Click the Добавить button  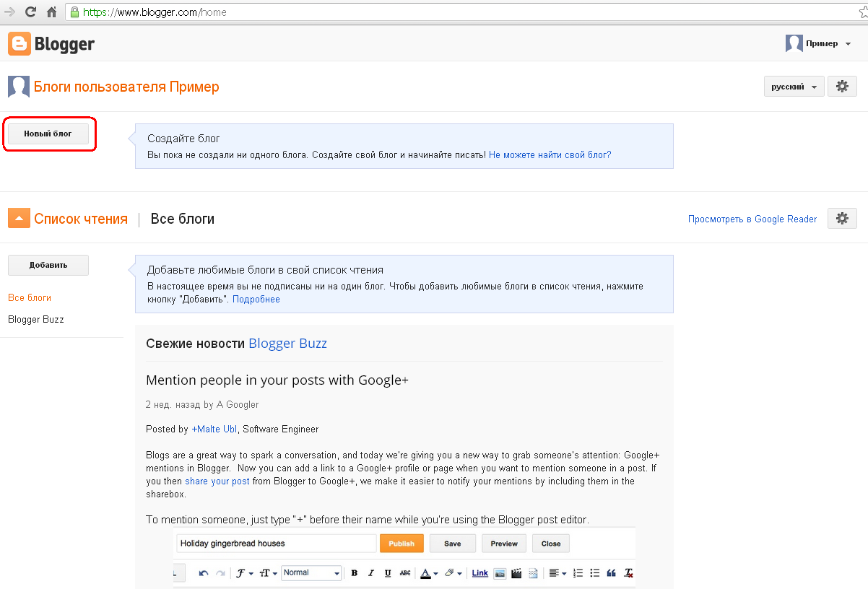[x=48, y=265]
